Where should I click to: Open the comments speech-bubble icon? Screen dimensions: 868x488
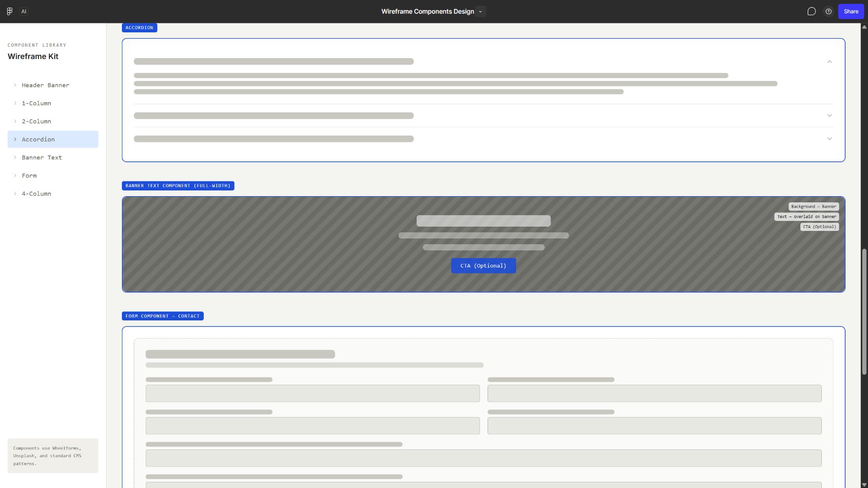point(811,11)
